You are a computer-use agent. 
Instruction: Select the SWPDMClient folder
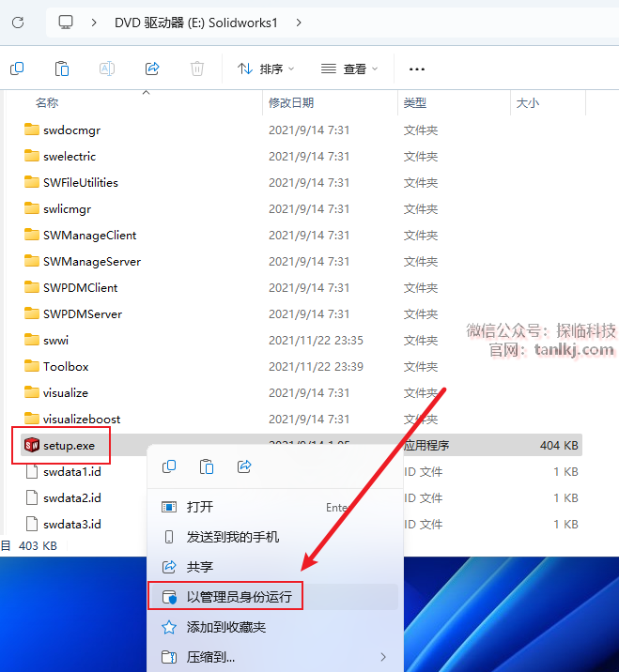coord(70,287)
